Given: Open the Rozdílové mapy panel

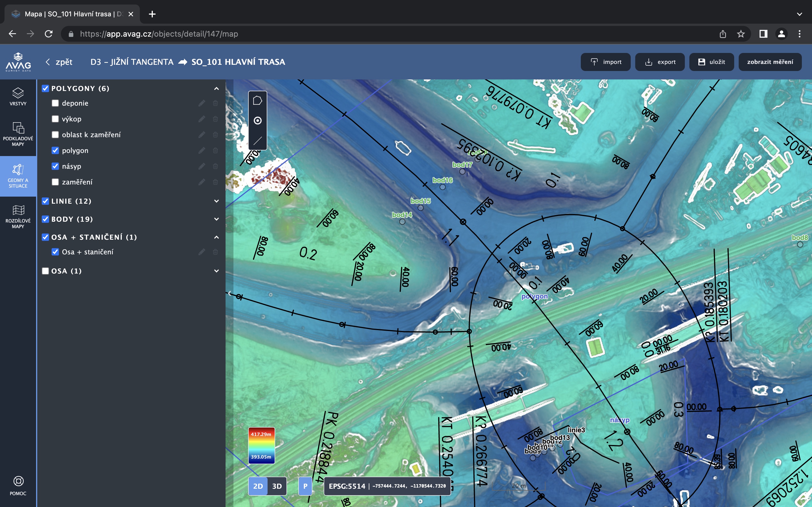Looking at the screenshot, I should (18, 217).
